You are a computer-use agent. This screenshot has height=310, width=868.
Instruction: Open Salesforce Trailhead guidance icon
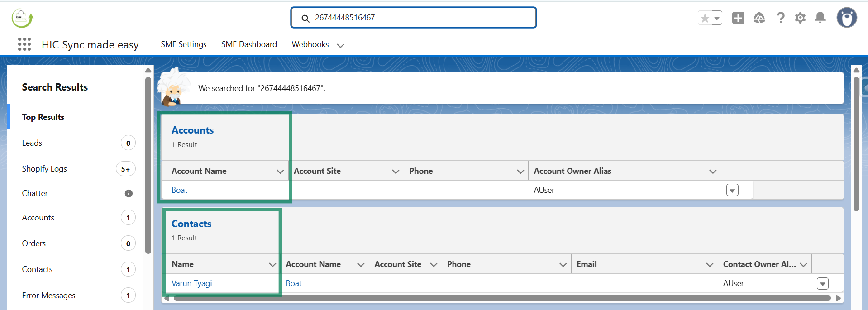759,18
